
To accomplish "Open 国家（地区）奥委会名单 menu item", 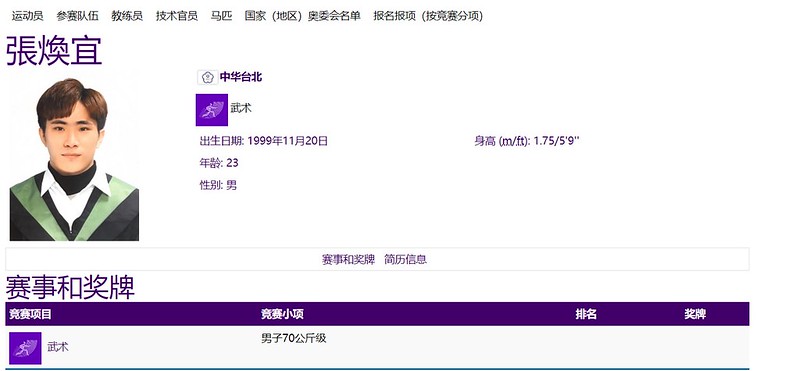I will [302, 16].
